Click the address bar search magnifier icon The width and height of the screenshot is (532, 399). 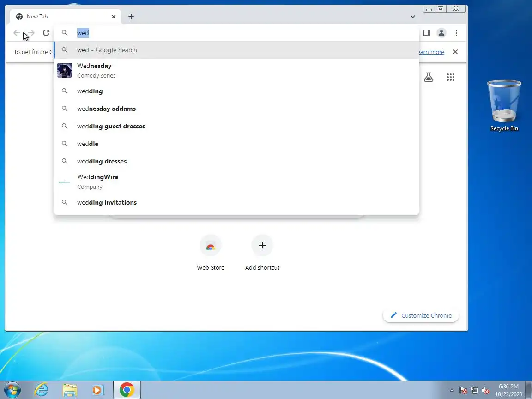click(x=65, y=33)
